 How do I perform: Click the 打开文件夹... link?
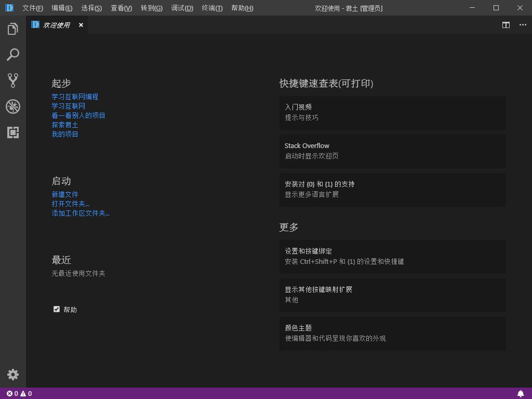pyautogui.click(x=70, y=204)
